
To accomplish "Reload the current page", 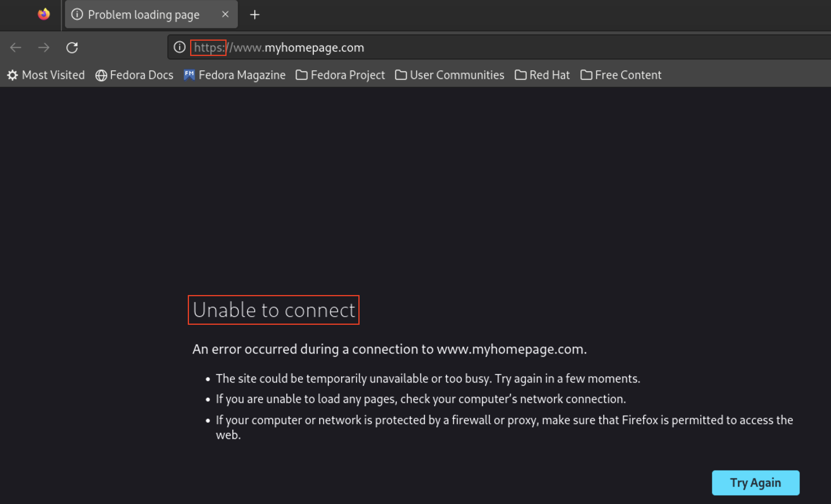I will [x=72, y=48].
